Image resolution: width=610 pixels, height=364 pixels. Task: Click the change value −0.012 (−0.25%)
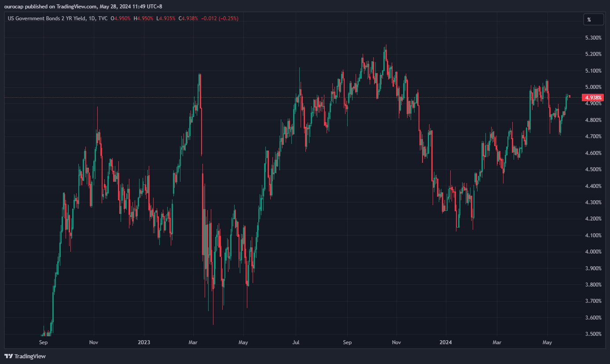click(x=220, y=18)
